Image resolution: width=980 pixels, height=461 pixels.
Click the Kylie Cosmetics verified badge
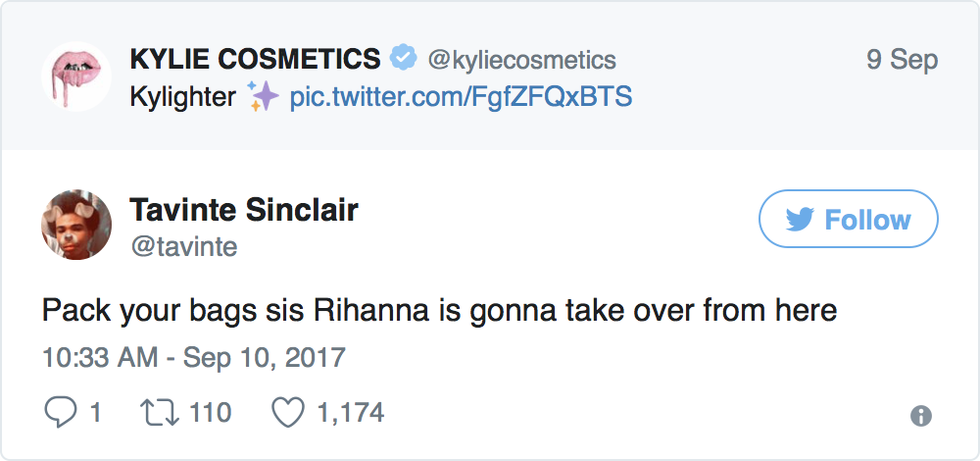tap(403, 59)
